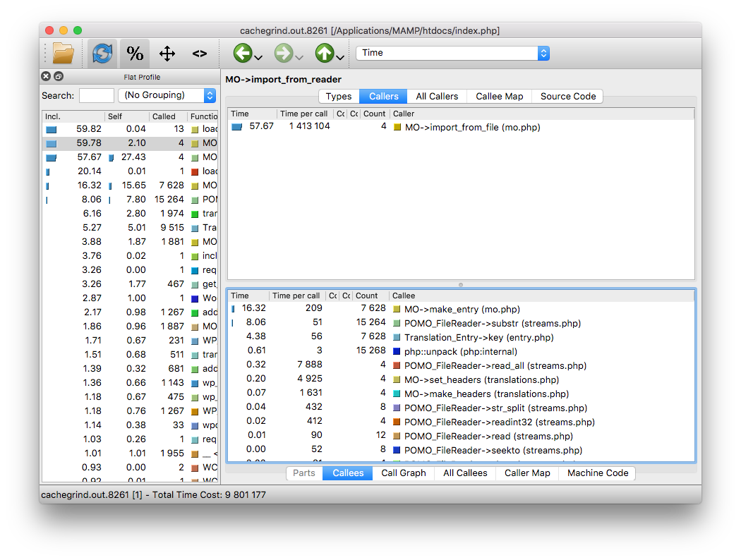Select callee Translation_Entry->key (entry.php)
The height and width of the screenshot is (560, 741).
tap(461, 338)
